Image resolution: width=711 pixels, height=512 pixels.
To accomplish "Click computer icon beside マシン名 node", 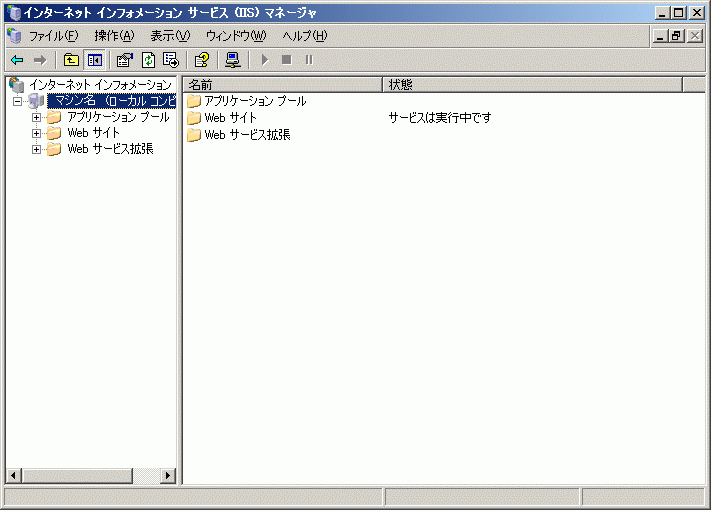I will click(x=36, y=101).
